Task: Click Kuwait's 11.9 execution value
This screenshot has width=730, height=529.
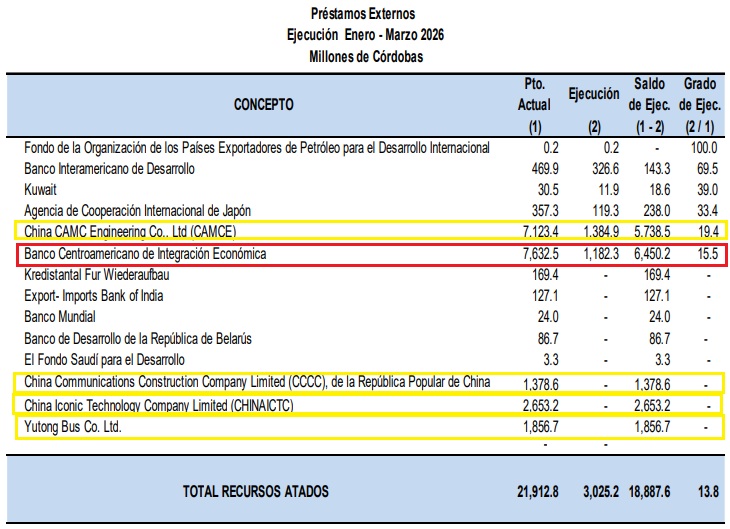Action: 608,190
